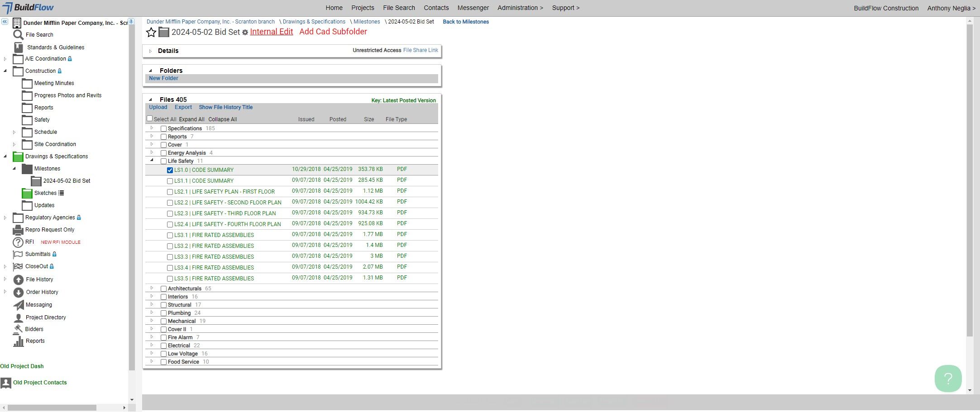Click the Internal Edit link
This screenshot has height=412, width=980.
pos(272,32)
